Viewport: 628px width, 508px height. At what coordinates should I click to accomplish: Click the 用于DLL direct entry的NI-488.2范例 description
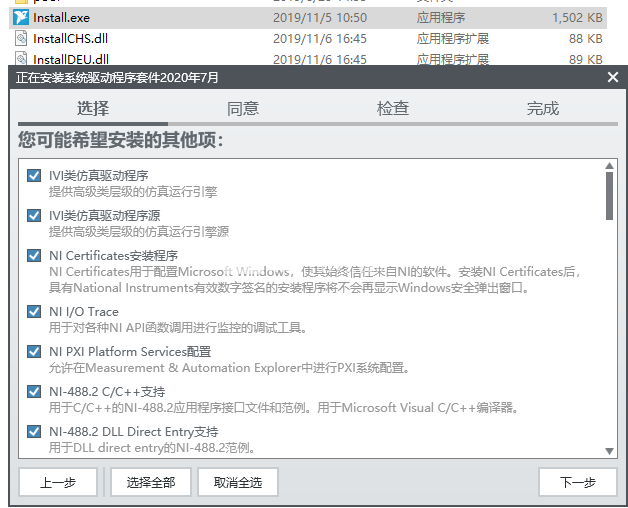coord(151,448)
